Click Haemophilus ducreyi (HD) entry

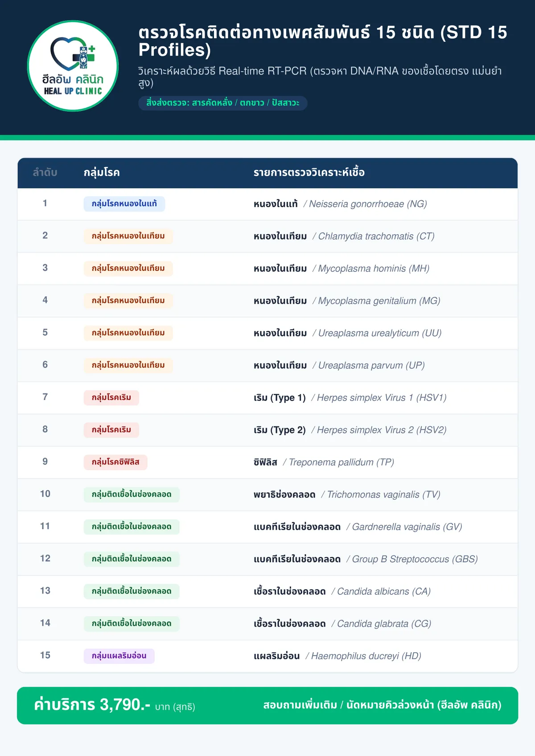tap(364, 656)
